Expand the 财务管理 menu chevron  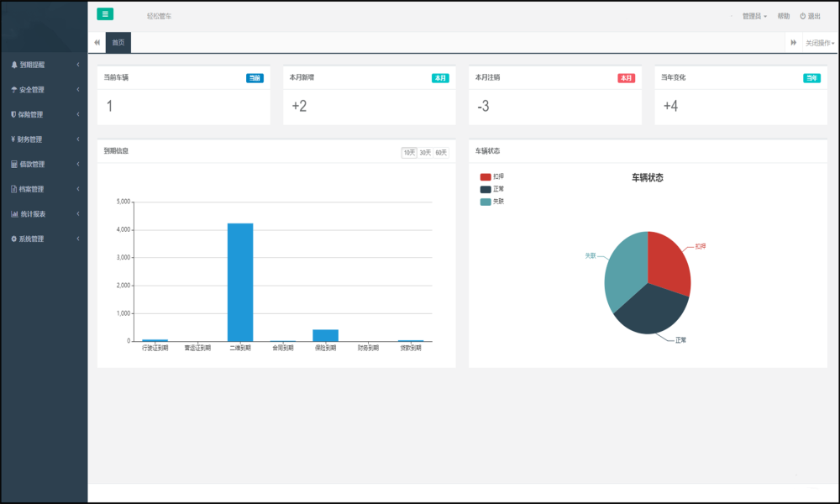pos(77,139)
